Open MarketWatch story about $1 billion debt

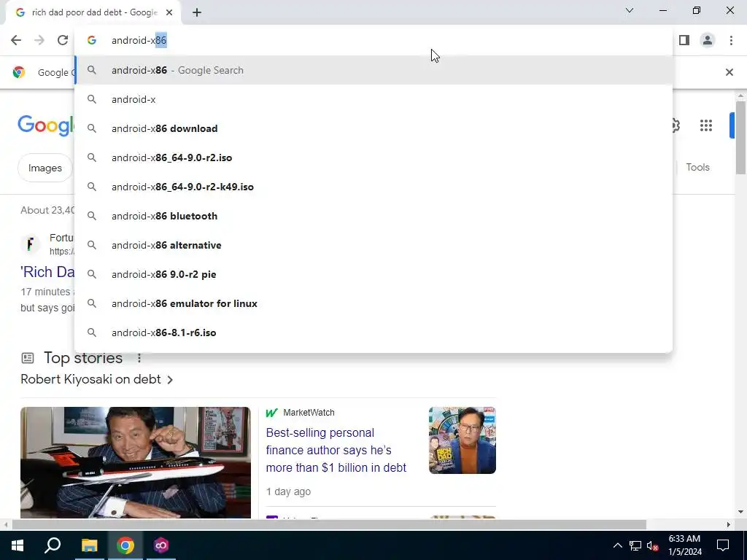(336, 451)
